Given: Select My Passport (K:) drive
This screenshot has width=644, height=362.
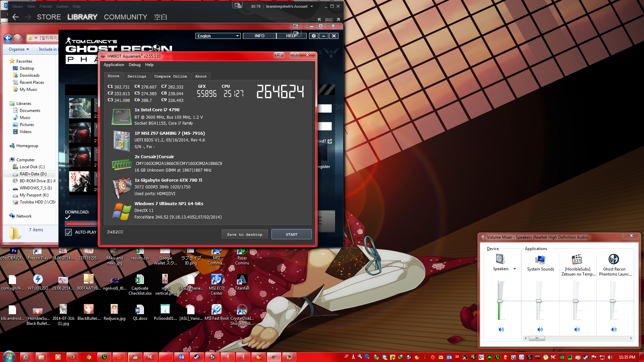Looking at the screenshot, I should pos(34,195).
